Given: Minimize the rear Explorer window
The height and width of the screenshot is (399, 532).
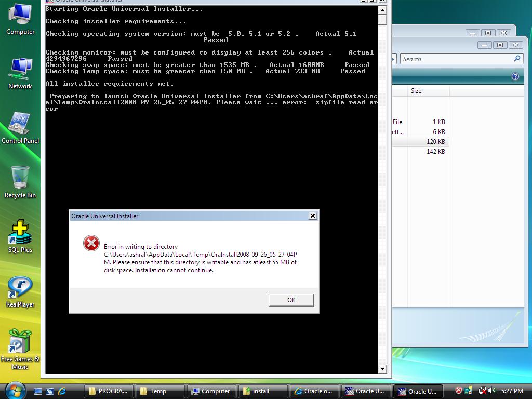Looking at the screenshot, I should point(472,33).
